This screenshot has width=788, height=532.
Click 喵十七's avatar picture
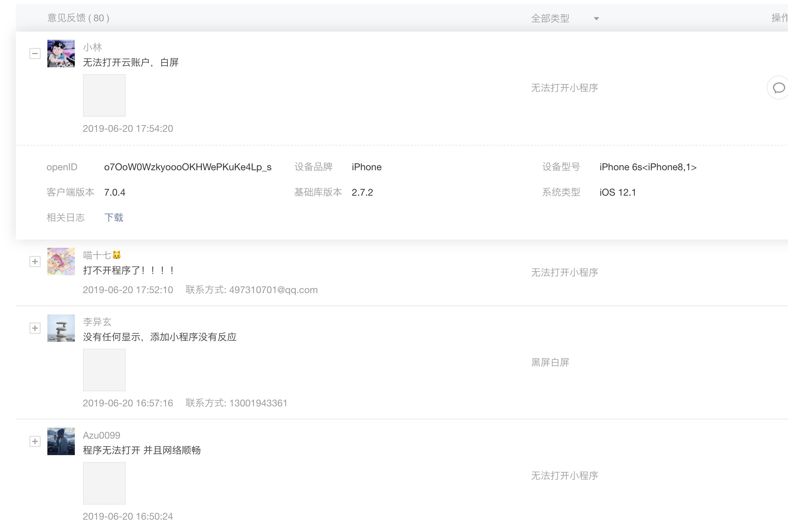pyautogui.click(x=61, y=262)
